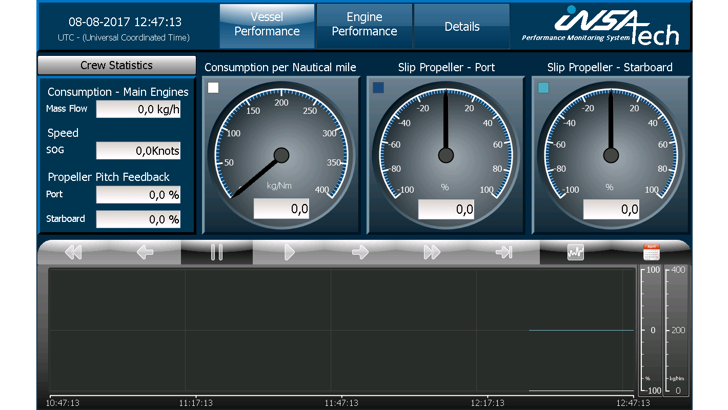
Task: Click the Slip Propeller - Port title
Action: point(446,67)
